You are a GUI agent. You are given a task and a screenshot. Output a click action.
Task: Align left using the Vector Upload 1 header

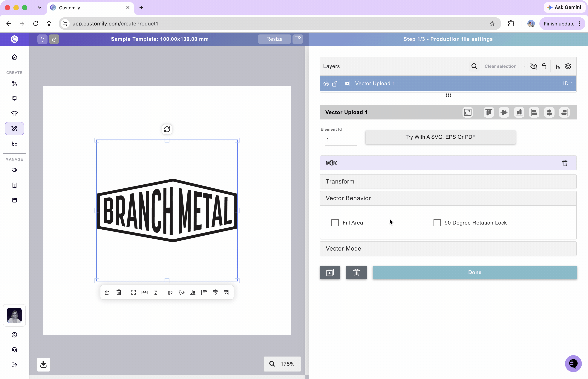coord(534,113)
